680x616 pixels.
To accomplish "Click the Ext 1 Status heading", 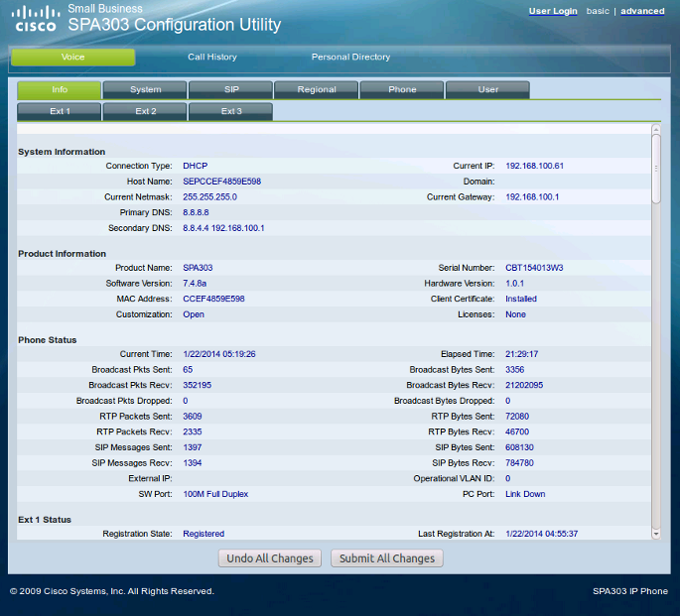I will 45,520.
